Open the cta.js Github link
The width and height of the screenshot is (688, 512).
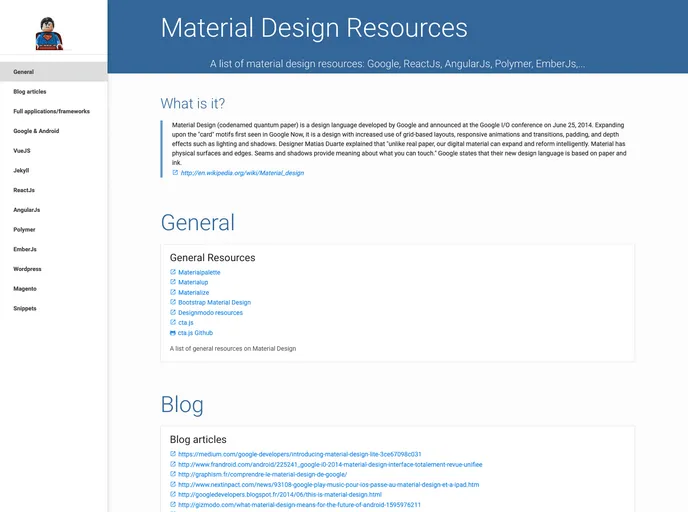pos(195,333)
